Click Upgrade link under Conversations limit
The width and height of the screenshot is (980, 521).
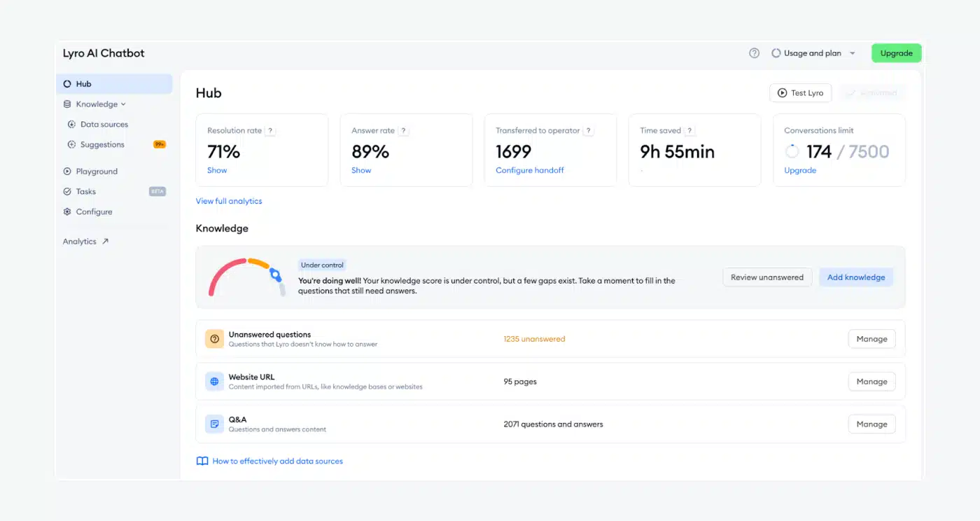coord(800,170)
